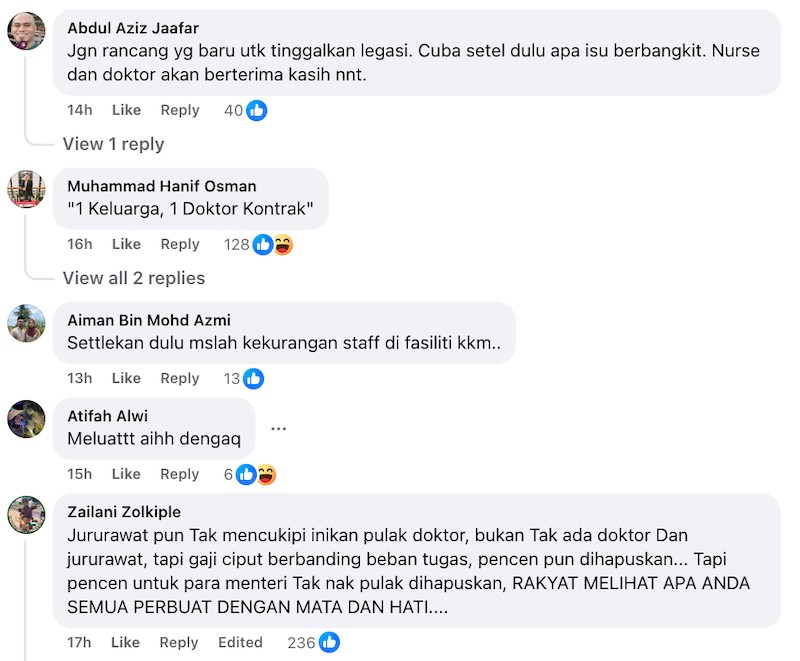Expand View all 2 replies

coord(134,278)
